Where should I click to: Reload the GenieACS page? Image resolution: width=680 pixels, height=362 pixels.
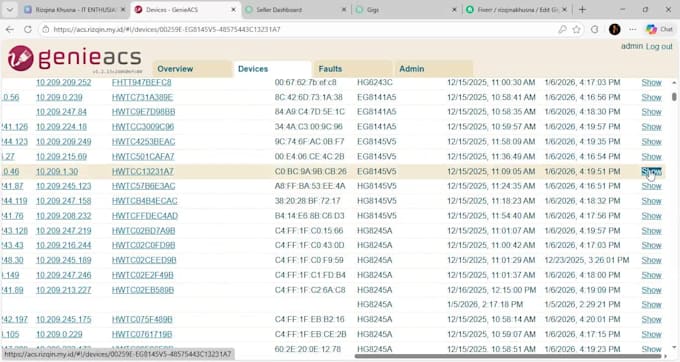click(x=28, y=29)
